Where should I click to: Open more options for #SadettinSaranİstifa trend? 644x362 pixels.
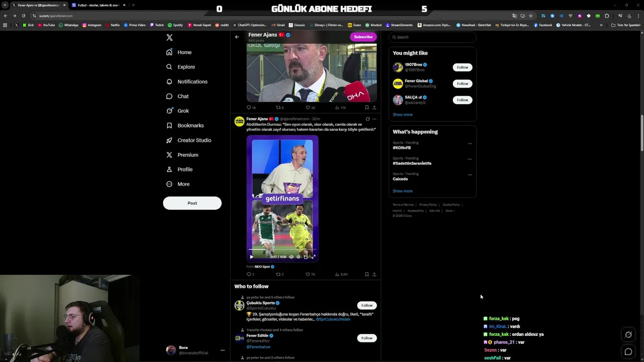[470, 159]
